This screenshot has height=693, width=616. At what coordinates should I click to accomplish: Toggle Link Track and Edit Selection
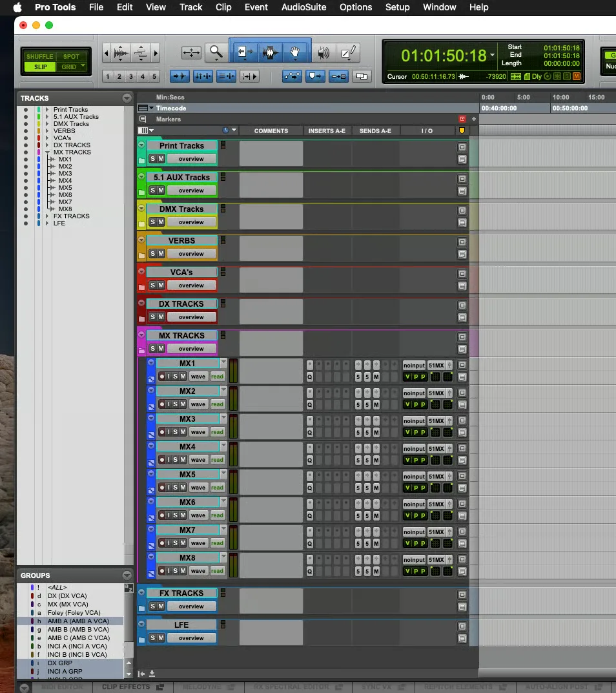(226, 76)
